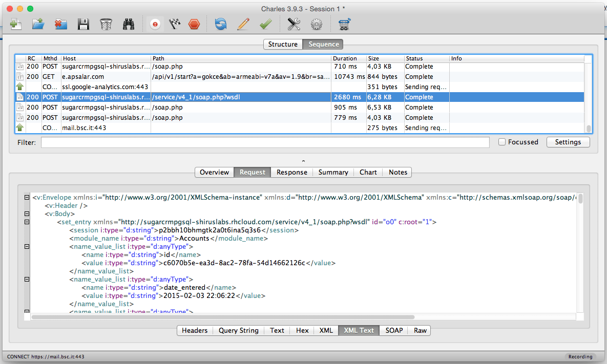The height and width of the screenshot is (364, 607).
Task: Toggle throttling with the checkered flag icon
Action: pos(175,25)
